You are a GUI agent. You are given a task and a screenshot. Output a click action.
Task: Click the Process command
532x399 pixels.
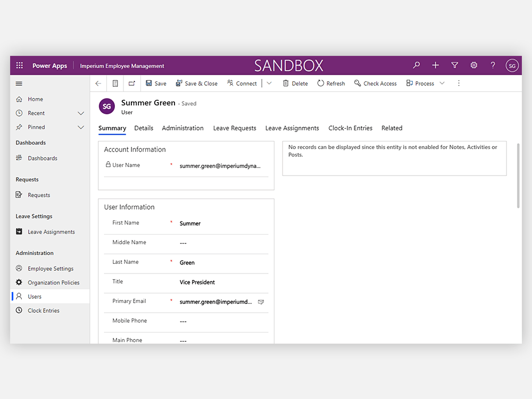(420, 84)
